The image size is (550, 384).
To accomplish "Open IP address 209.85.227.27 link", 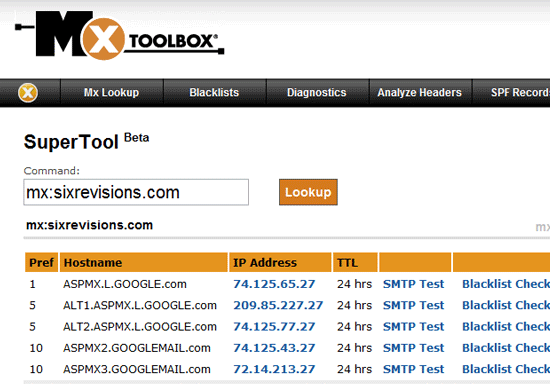I will (x=278, y=305).
